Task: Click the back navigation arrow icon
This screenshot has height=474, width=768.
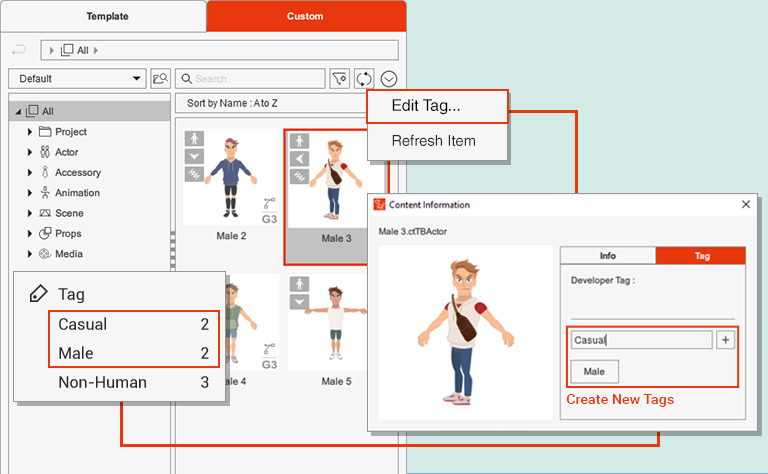Action: click(x=18, y=50)
